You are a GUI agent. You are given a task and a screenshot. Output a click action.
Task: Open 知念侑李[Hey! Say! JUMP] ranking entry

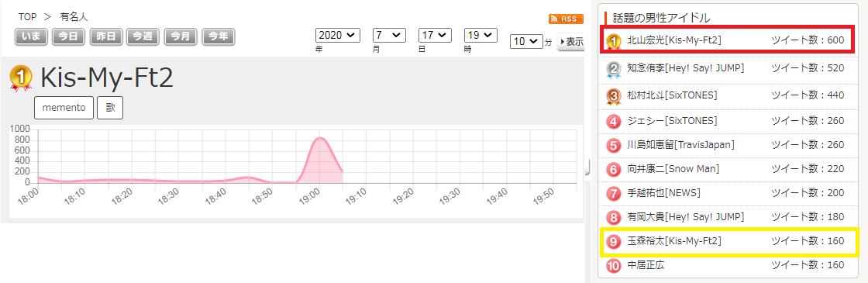pos(685,68)
